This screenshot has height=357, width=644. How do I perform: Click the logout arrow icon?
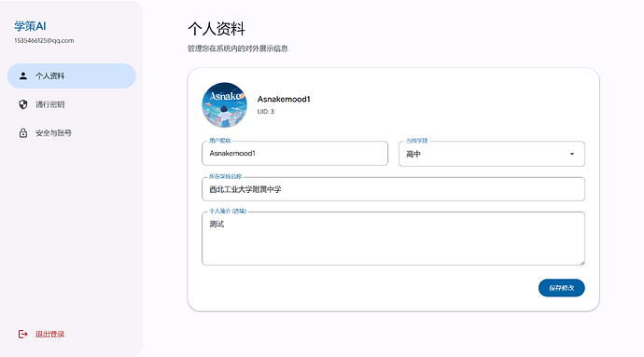[x=23, y=334]
